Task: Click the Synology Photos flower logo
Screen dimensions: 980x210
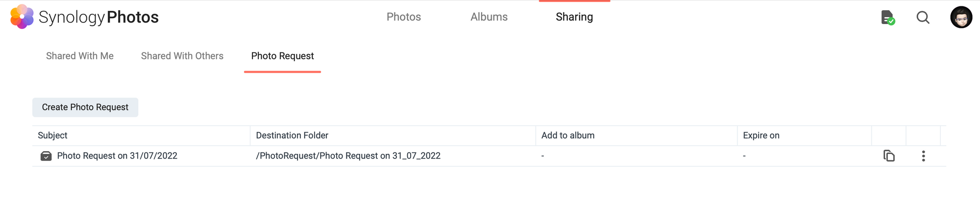Action: tap(22, 17)
